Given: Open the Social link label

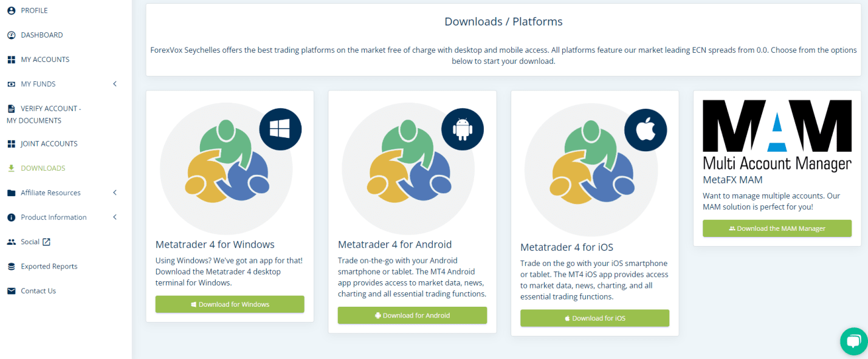Looking at the screenshot, I should (x=30, y=242).
